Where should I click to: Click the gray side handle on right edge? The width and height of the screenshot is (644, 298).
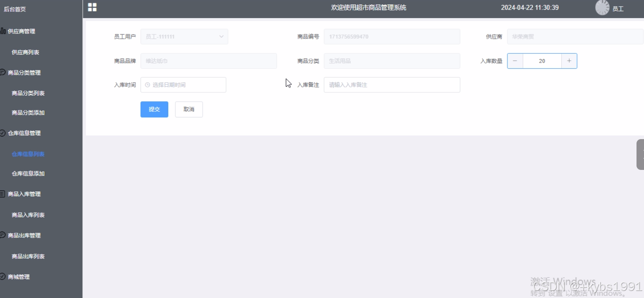[640, 154]
